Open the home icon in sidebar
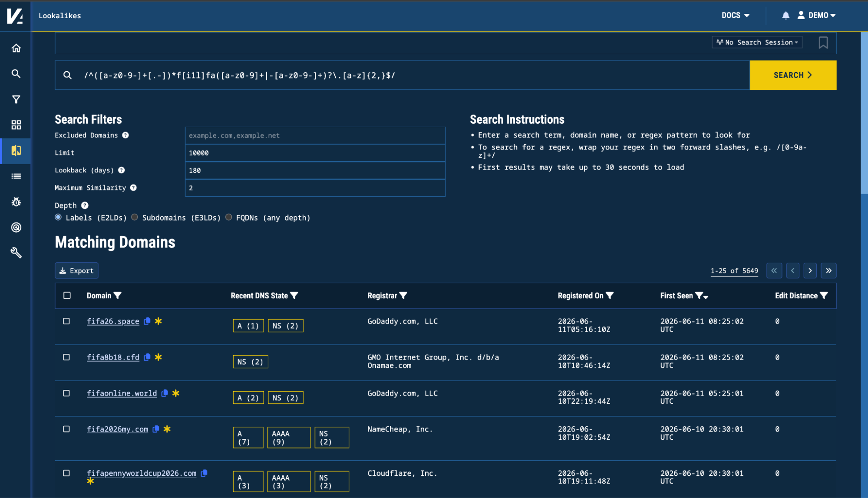This screenshot has height=498, width=868. pos(16,48)
